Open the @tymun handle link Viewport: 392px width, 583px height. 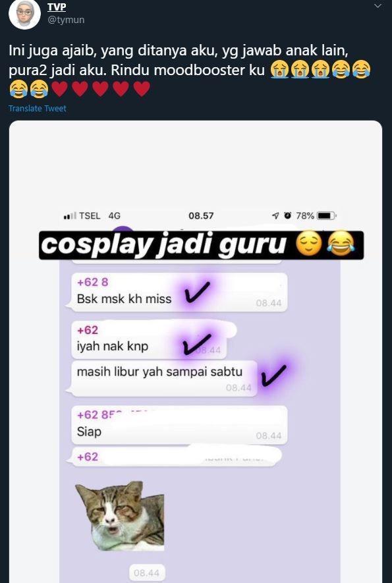66,20
